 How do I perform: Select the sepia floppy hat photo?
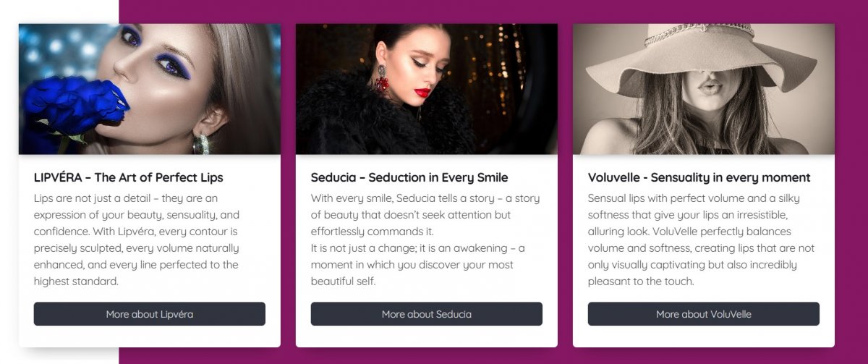[704, 89]
